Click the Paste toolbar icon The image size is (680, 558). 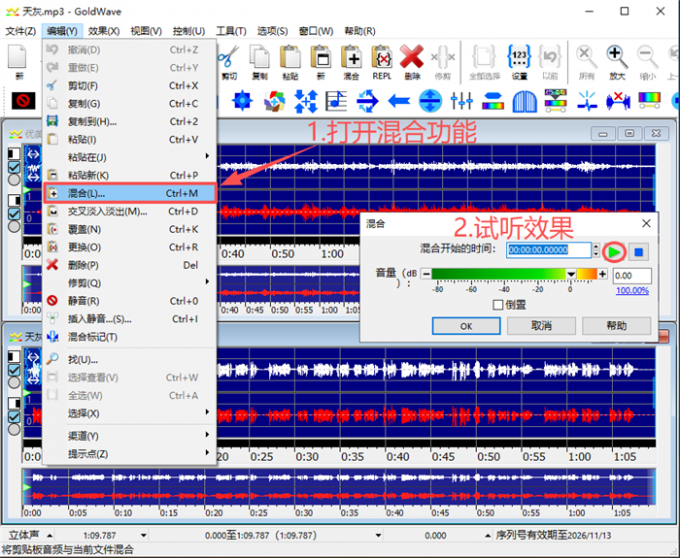tap(290, 61)
